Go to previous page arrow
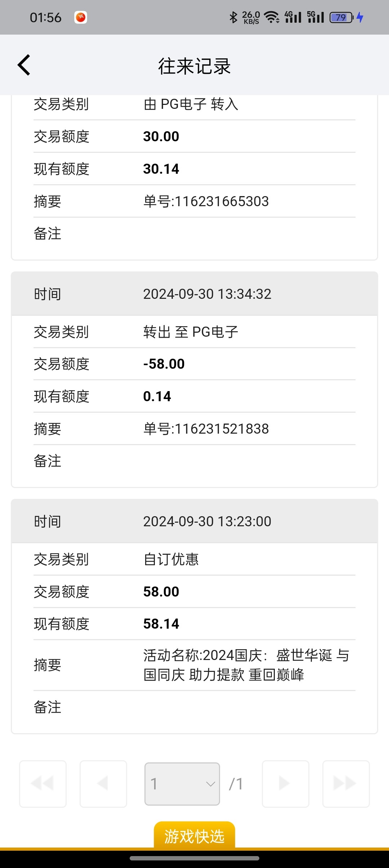Screen dimensions: 389x868 point(103,784)
